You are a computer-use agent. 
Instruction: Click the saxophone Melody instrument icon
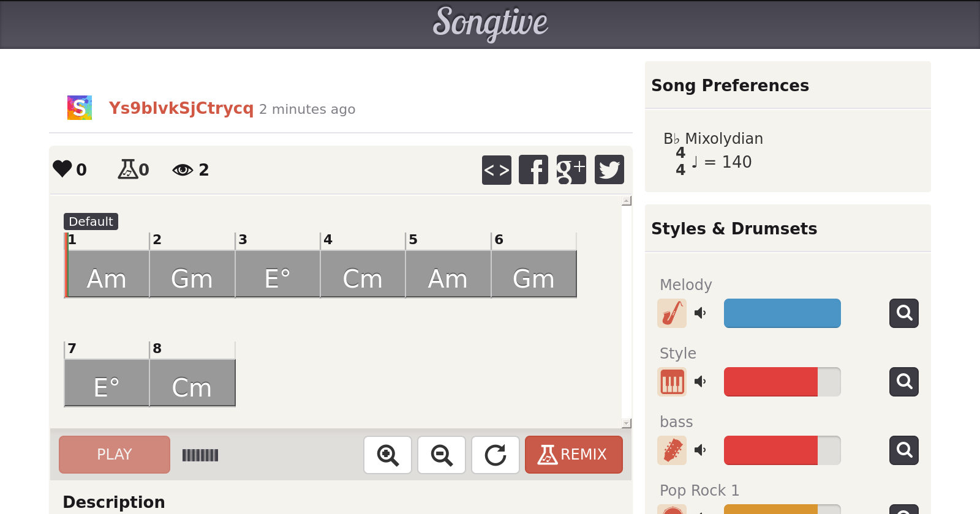click(x=672, y=313)
